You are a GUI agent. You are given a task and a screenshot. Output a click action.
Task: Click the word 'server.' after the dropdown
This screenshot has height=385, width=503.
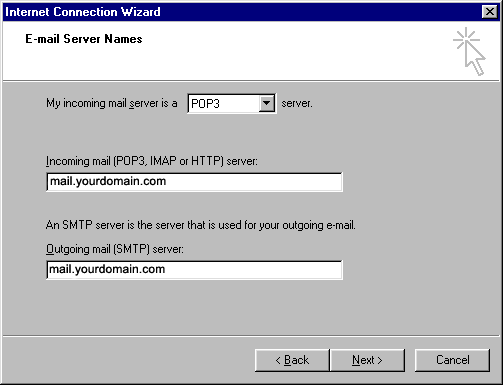point(297,103)
